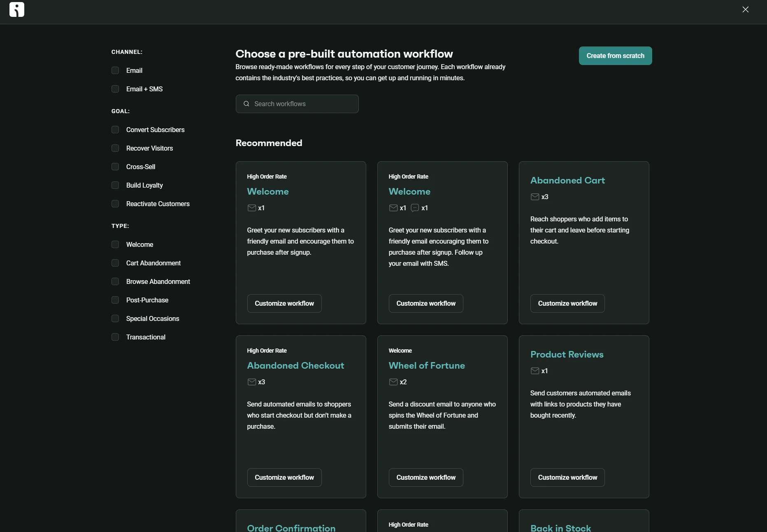
Task: Toggle the Browse Abandonment type filter
Action: (x=115, y=281)
